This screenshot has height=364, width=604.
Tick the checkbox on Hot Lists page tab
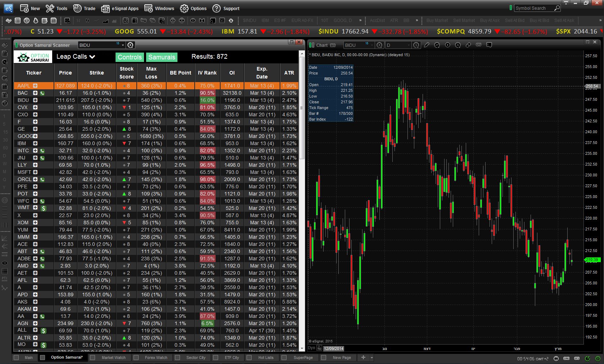click(x=249, y=358)
